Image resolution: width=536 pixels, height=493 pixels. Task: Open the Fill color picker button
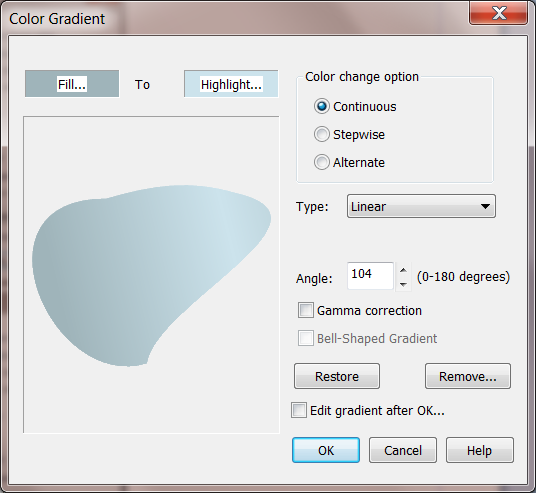72,84
